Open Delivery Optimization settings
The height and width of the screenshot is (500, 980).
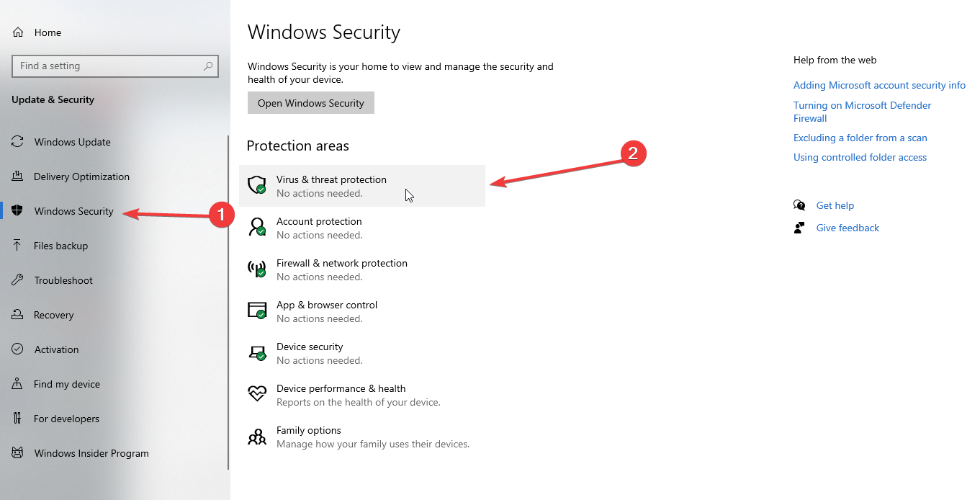(82, 177)
